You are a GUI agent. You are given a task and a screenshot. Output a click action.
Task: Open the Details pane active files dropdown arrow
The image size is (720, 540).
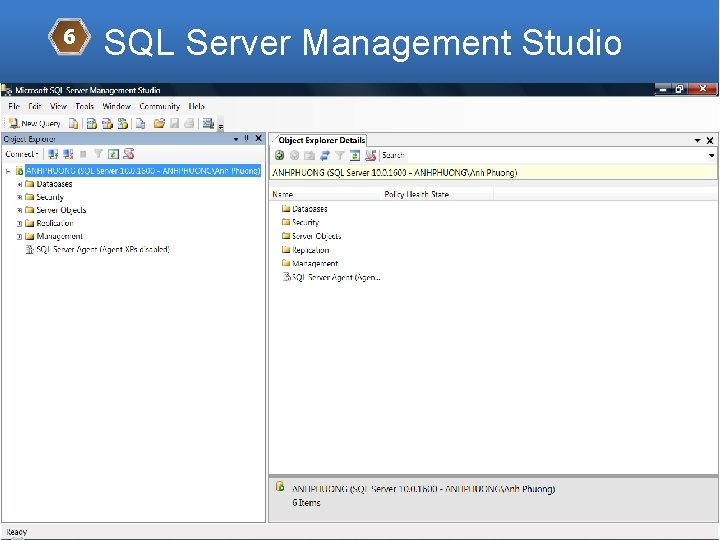698,141
